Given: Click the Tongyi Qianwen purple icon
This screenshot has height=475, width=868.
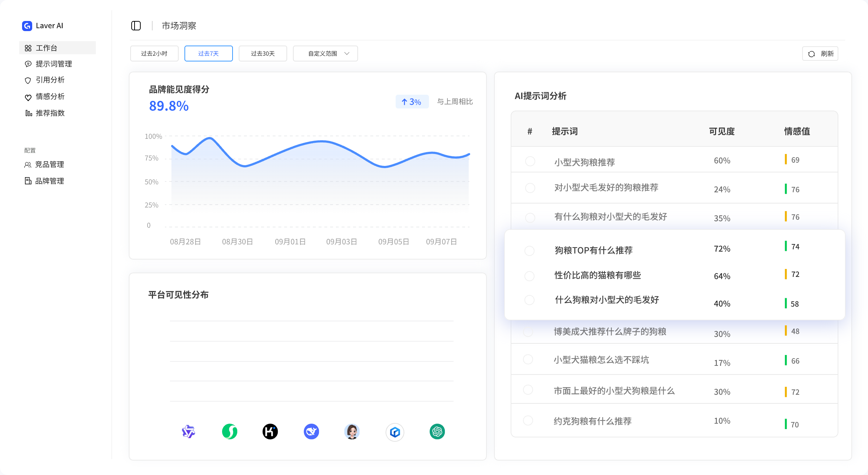Looking at the screenshot, I should coord(188,432).
